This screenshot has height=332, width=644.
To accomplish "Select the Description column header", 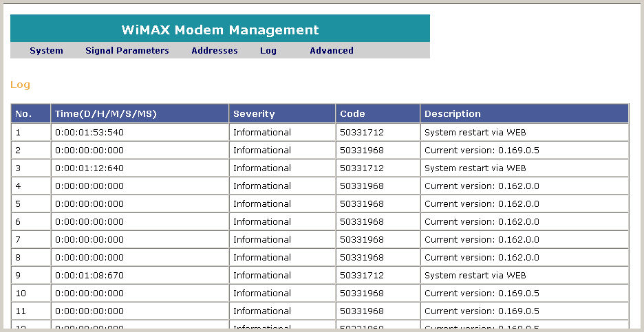I will coord(452,113).
